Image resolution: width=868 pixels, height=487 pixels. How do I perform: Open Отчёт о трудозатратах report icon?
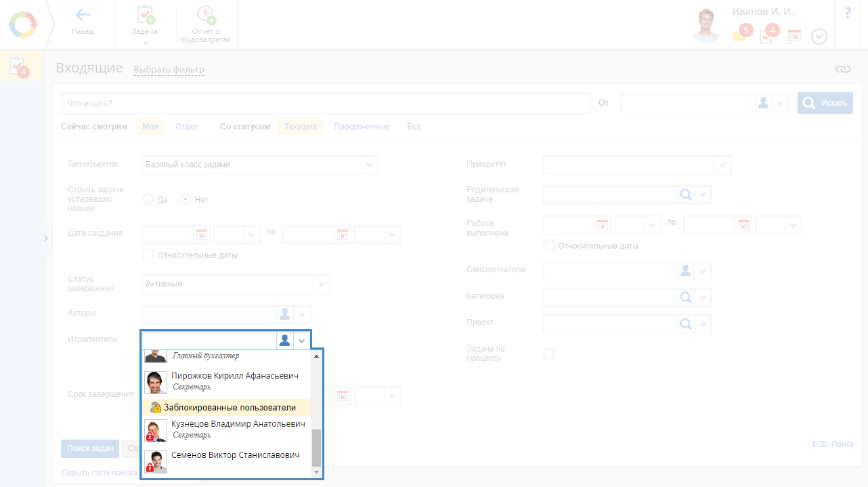pos(205,16)
